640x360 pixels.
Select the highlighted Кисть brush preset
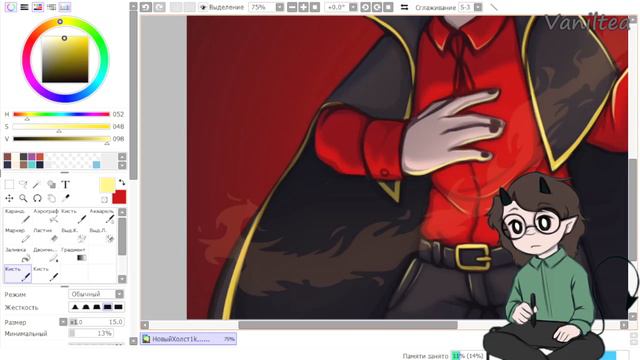(18, 273)
